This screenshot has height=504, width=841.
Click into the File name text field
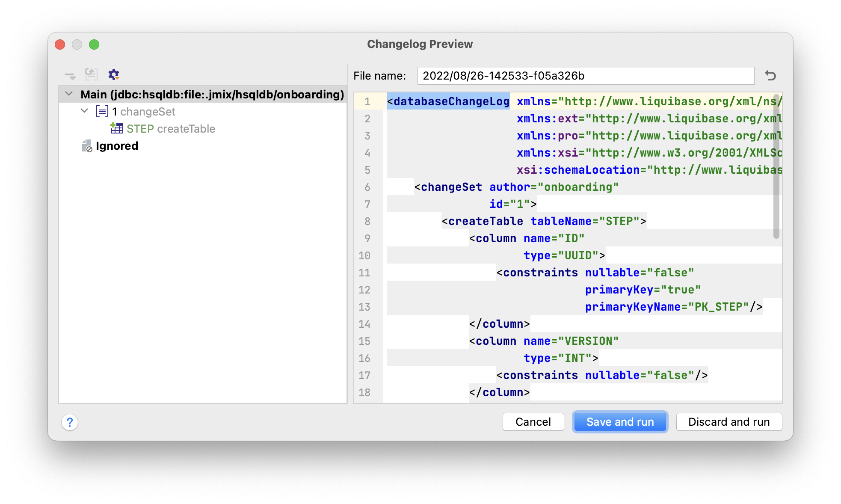[585, 76]
